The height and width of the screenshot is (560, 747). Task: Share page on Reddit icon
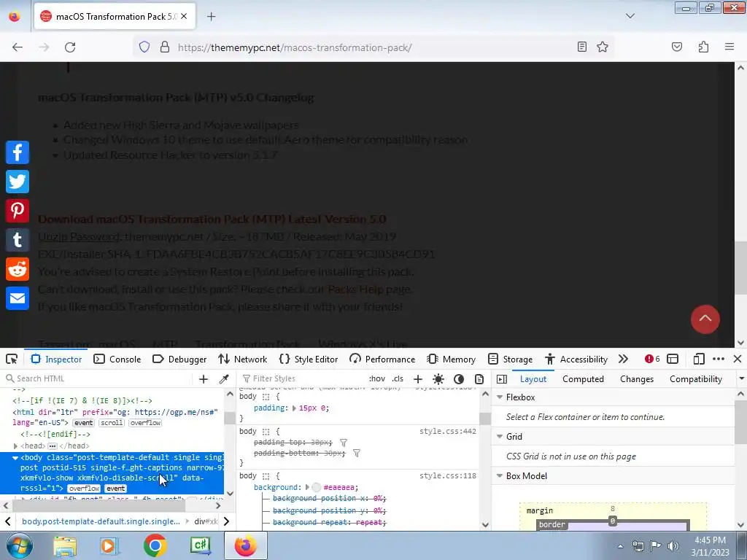(18, 269)
